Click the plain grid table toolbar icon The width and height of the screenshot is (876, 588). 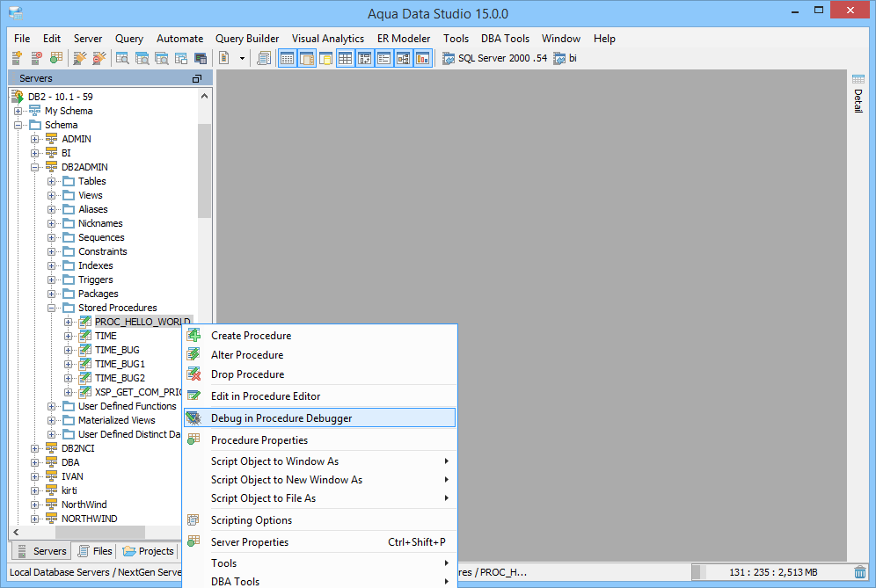(x=346, y=58)
